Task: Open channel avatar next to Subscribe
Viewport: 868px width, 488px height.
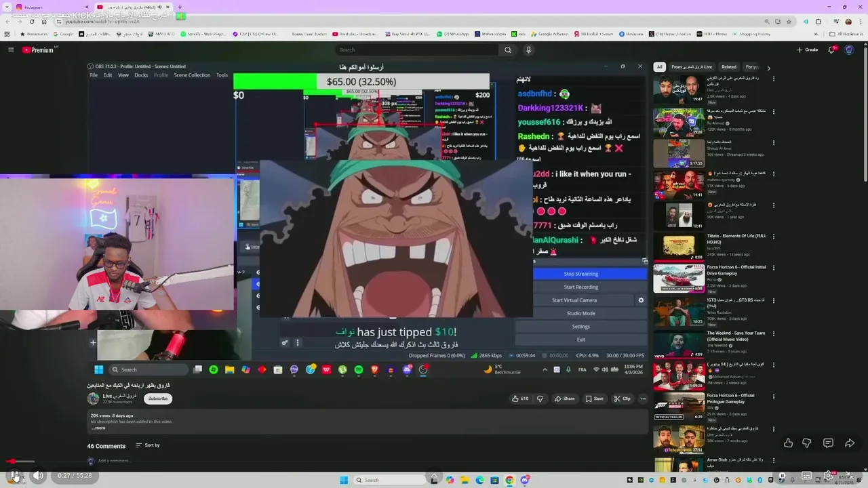Action: pos(93,399)
